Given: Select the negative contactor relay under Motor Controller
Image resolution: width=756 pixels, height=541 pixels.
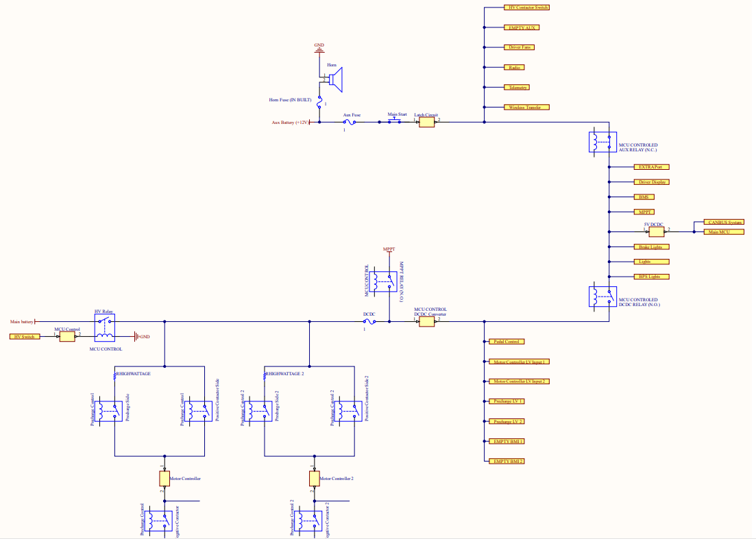Looking at the screenshot, I should tap(158, 520).
